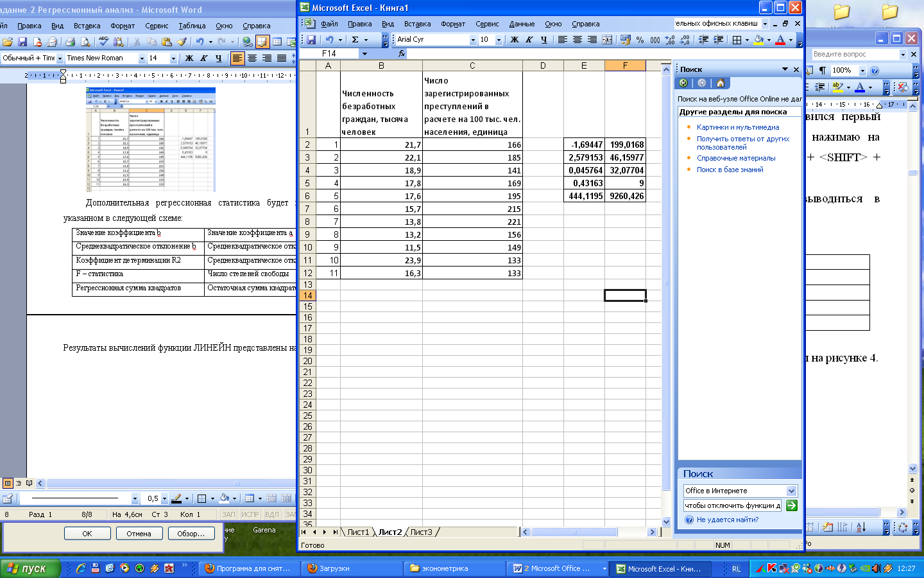Open the Данные menu in Excel
Screen dimensions: 924x578
[x=522, y=24]
